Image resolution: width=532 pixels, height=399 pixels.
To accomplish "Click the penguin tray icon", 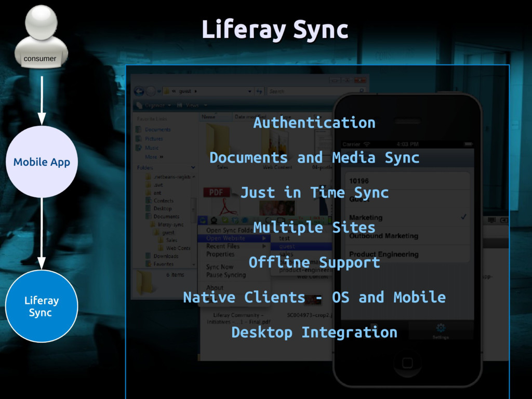I will [x=214, y=220].
